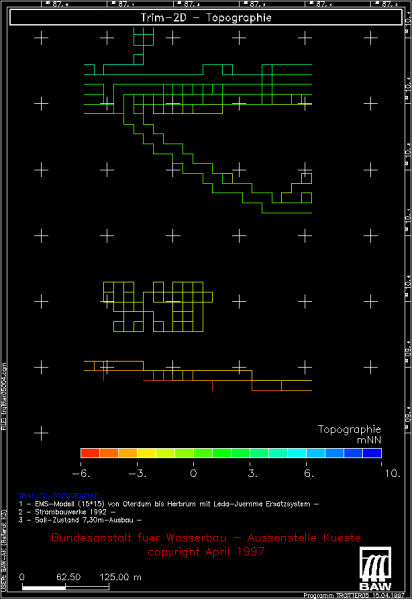The image size is (412, 599).
Task: Click the Topographie mNN legend label
Action: tap(349, 434)
